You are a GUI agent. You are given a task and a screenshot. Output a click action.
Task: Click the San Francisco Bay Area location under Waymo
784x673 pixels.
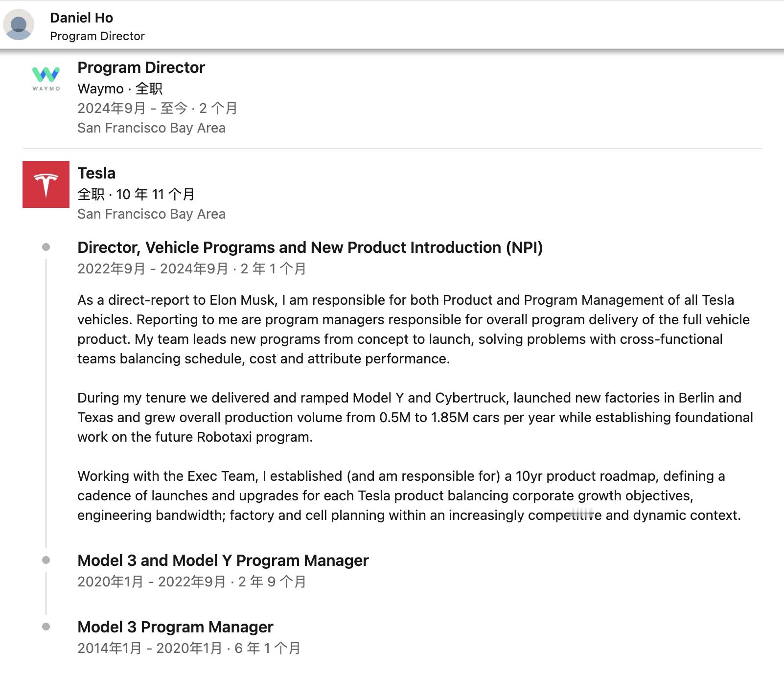151,128
